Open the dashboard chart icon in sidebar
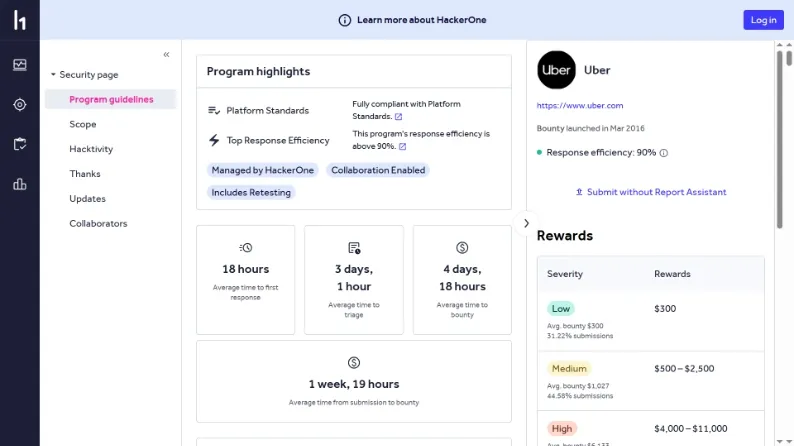794x446 pixels. (20, 65)
